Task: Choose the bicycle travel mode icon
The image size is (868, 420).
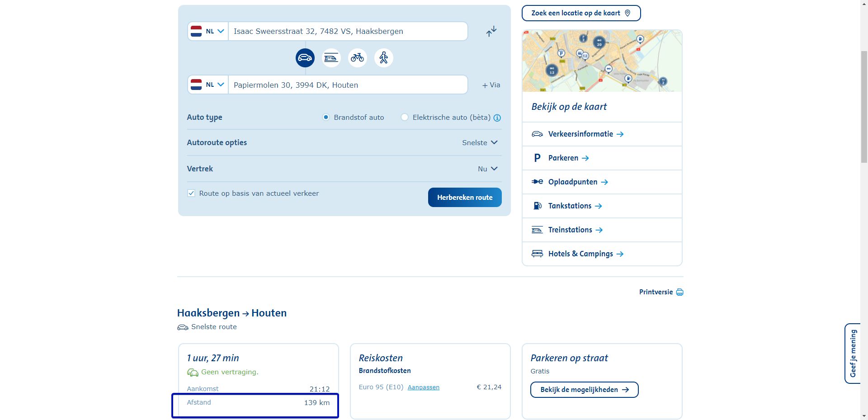Action: click(357, 58)
